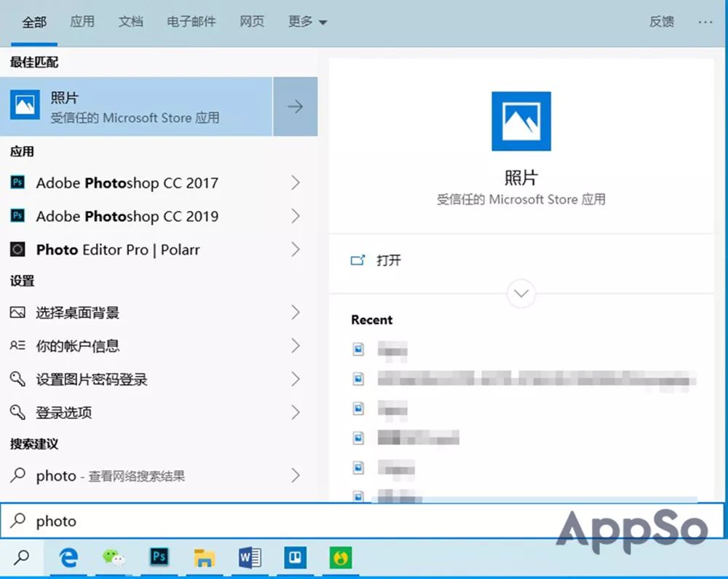728x579 pixels.
Task: Expand Adobe Photoshop CC 2019 chevron
Action: [x=296, y=216]
